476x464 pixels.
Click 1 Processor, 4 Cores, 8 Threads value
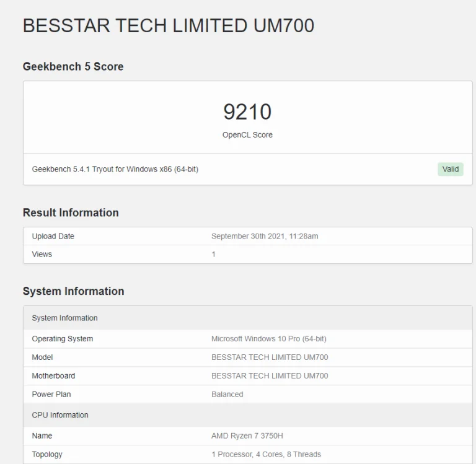point(267,454)
